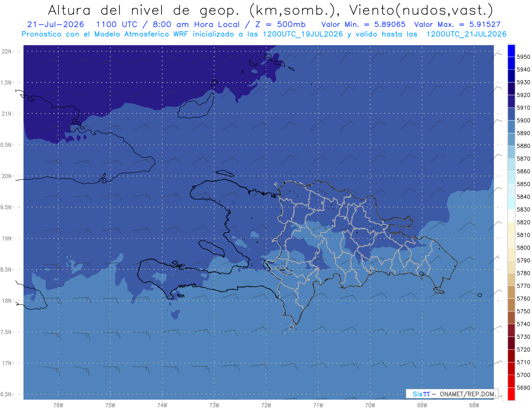Click the '5800' colorbar value
Image resolution: width=532 pixels, height=411 pixels.
pyautogui.click(x=523, y=248)
